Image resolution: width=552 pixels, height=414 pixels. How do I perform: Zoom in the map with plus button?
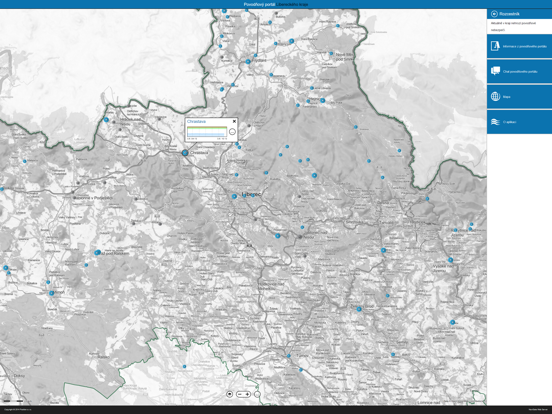click(x=247, y=394)
